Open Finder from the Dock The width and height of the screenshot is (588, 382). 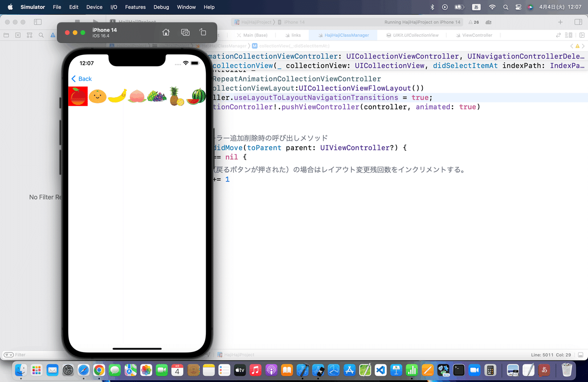pos(20,369)
